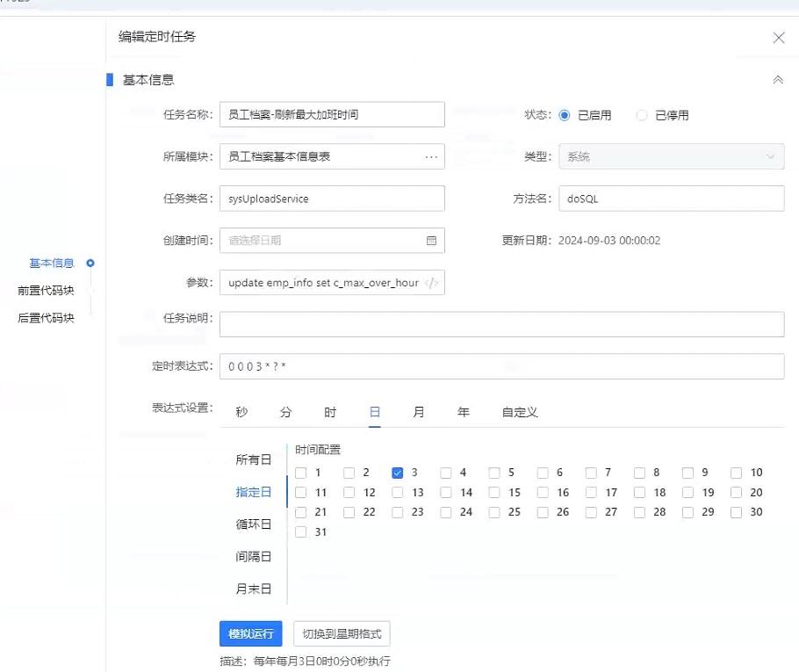Select the 已停用 radio button
799x672 pixels.
point(642,115)
